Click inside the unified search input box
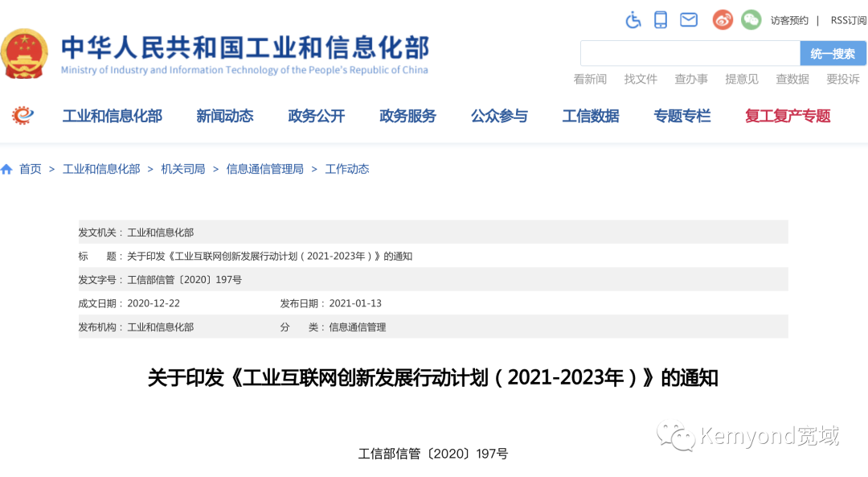The height and width of the screenshot is (477, 868). 690,53
